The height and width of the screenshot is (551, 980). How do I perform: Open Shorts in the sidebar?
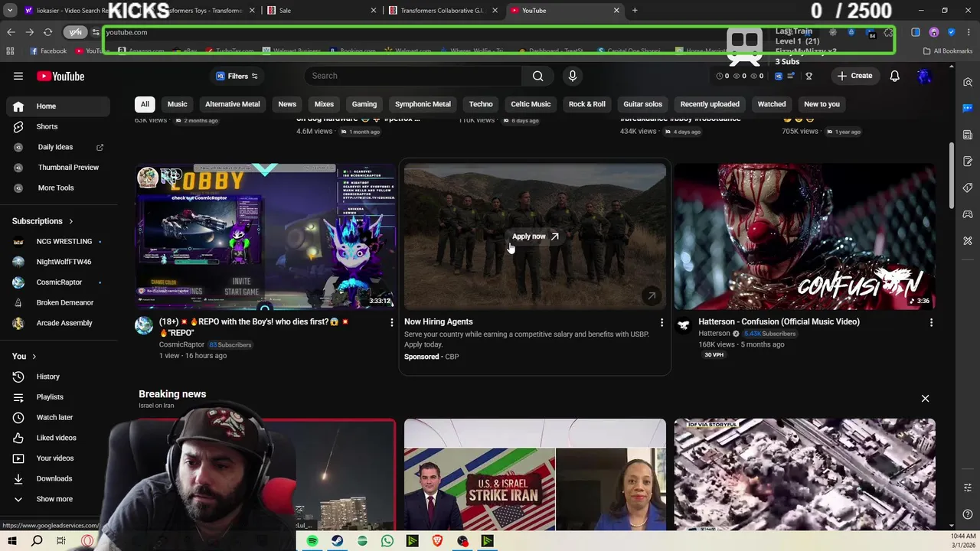[x=60, y=126]
